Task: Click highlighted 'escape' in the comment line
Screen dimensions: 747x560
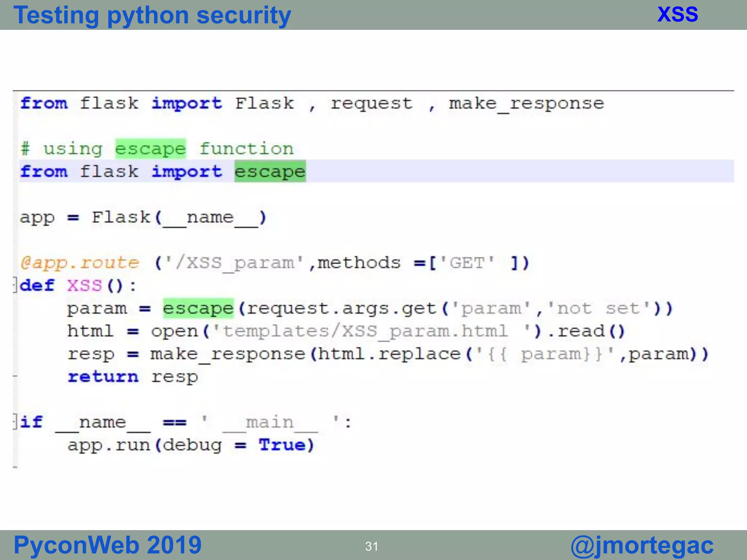Action: pyautogui.click(x=151, y=149)
